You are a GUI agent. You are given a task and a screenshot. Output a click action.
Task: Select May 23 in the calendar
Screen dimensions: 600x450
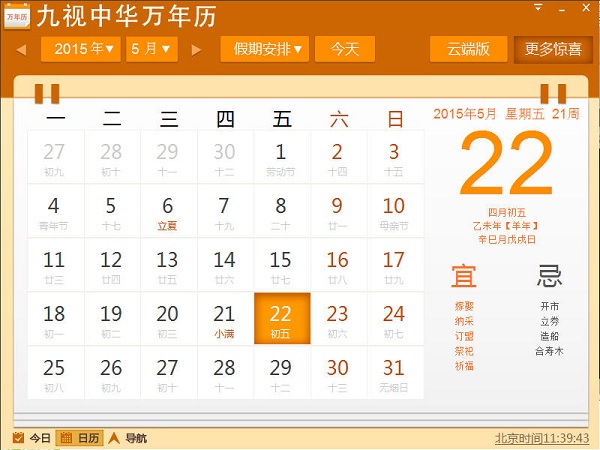[x=339, y=319]
